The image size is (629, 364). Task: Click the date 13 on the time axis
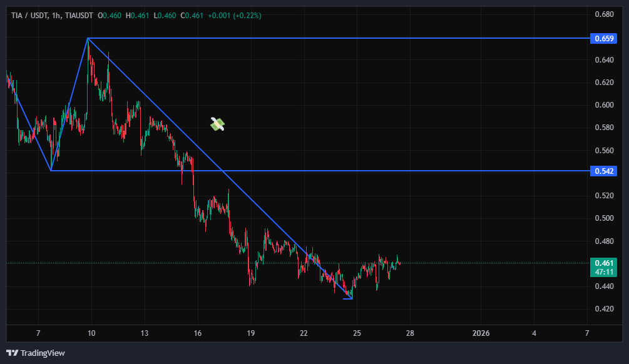click(x=145, y=333)
